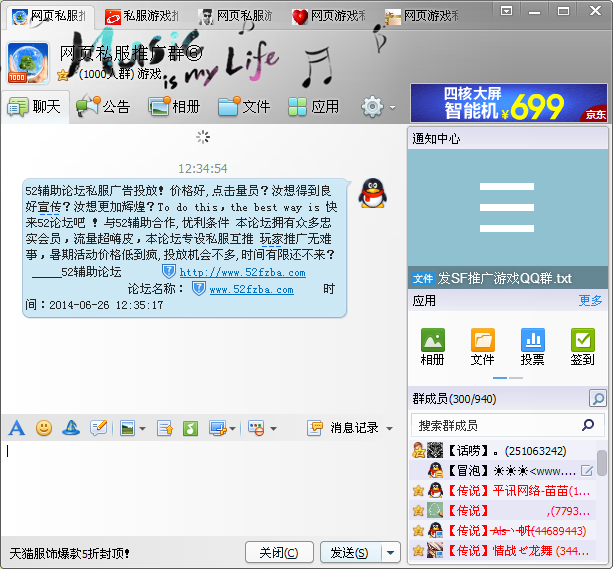Click the group star level icon

pos(63,74)
